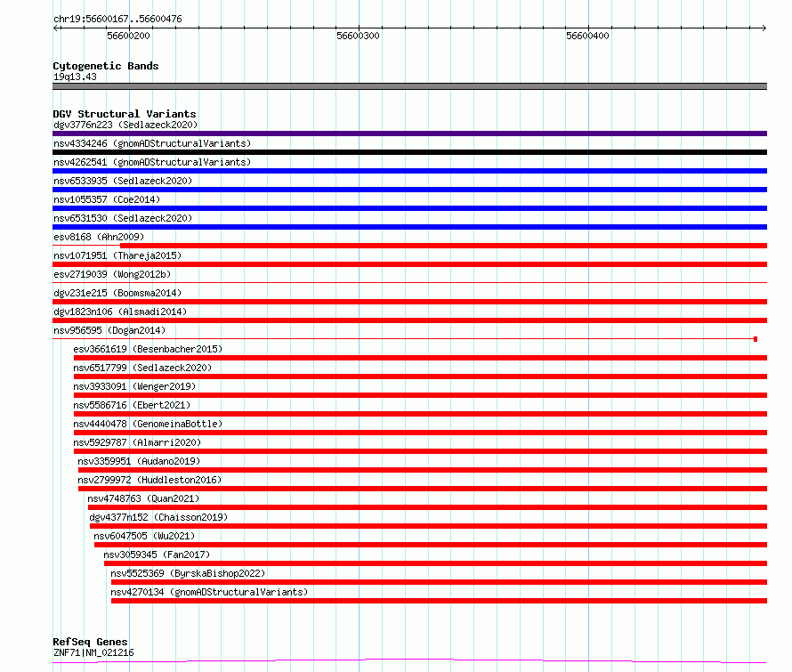
Task: Click the red nsv6517799 variant bar
Action: click(x=420, y=376)
